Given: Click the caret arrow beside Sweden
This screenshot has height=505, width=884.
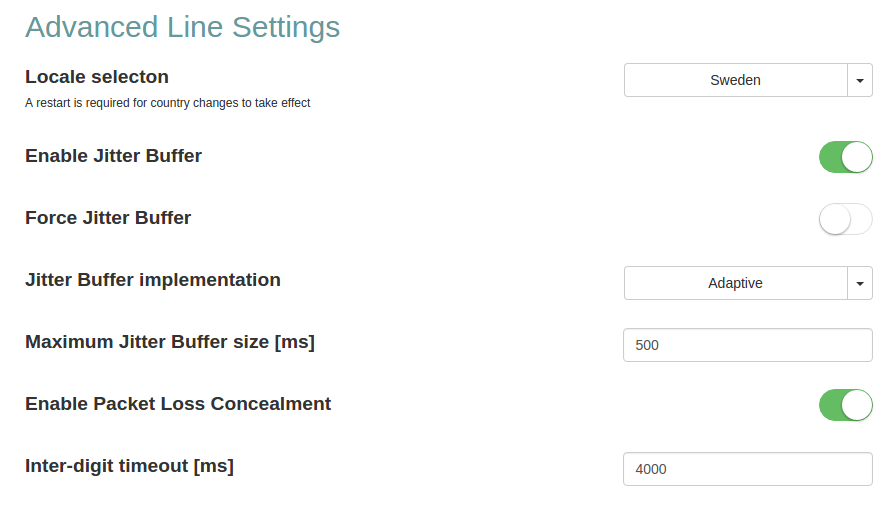Looking at the screenshot, I should click(860, 80).
